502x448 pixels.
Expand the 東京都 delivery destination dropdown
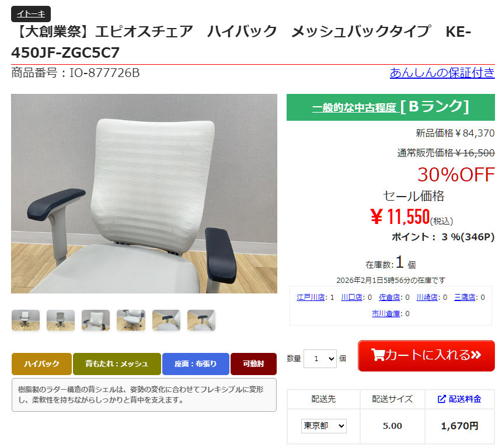click(x=324, y=426)
